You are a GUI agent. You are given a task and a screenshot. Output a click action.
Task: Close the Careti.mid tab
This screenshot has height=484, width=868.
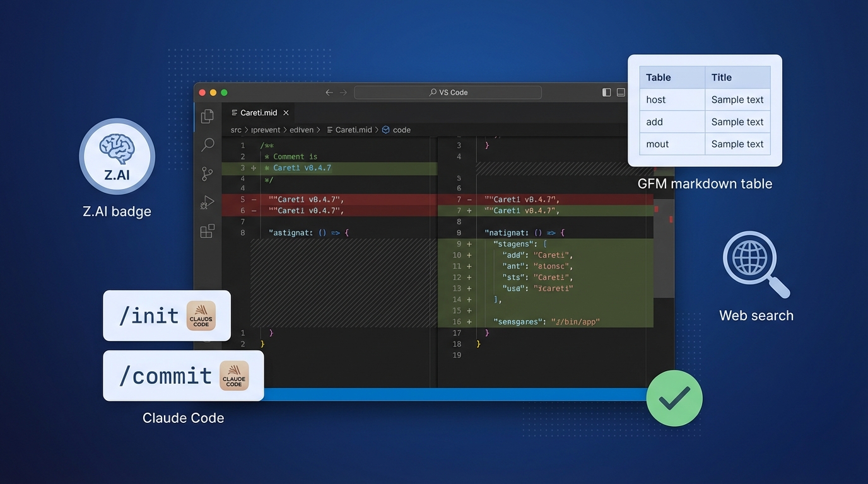pos(286,113)
